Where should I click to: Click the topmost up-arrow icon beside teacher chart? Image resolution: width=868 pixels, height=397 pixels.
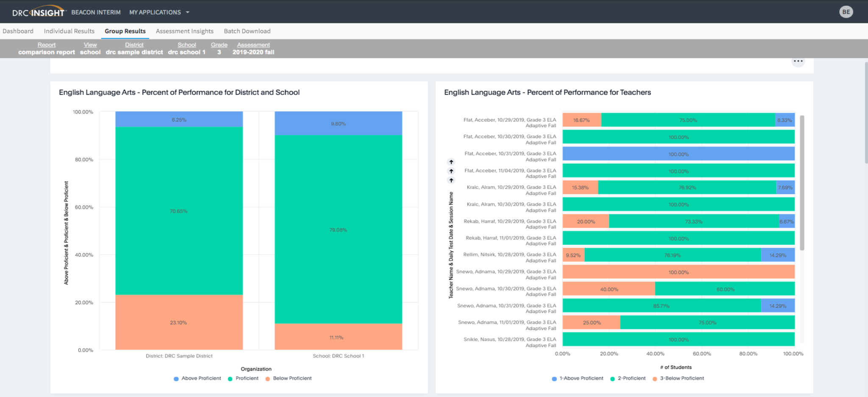(x=451, y=162)
